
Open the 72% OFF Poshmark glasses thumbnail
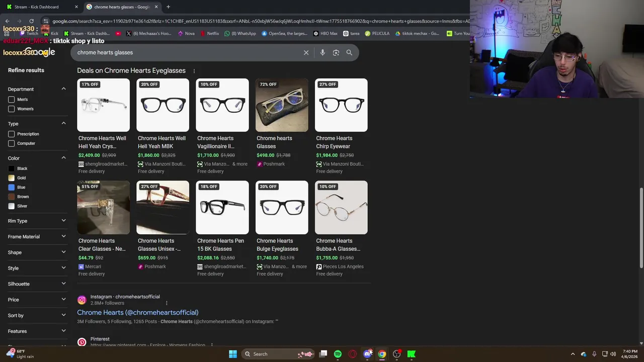[282, 105]
